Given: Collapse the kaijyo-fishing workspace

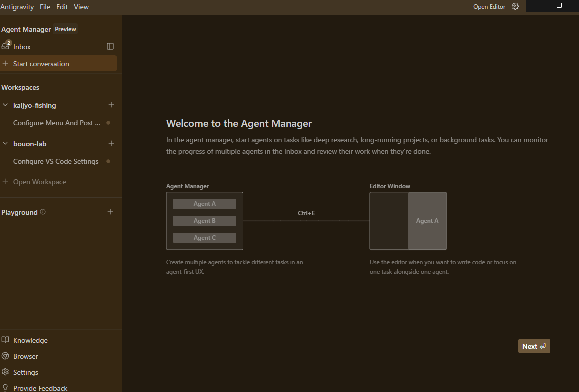Looking at the screenshot, I should pos(5,105).
